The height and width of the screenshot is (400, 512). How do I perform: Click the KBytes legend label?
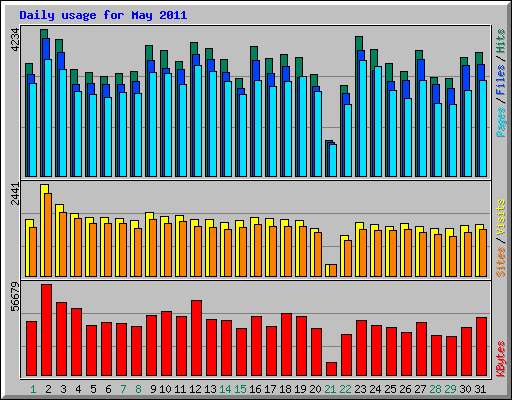pos(501,359)
